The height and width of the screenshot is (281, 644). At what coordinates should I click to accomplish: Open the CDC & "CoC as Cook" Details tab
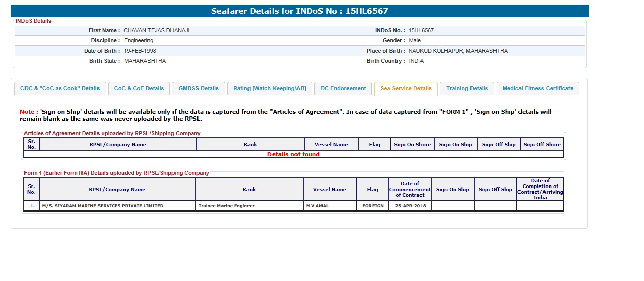click(x=60, y=88)
